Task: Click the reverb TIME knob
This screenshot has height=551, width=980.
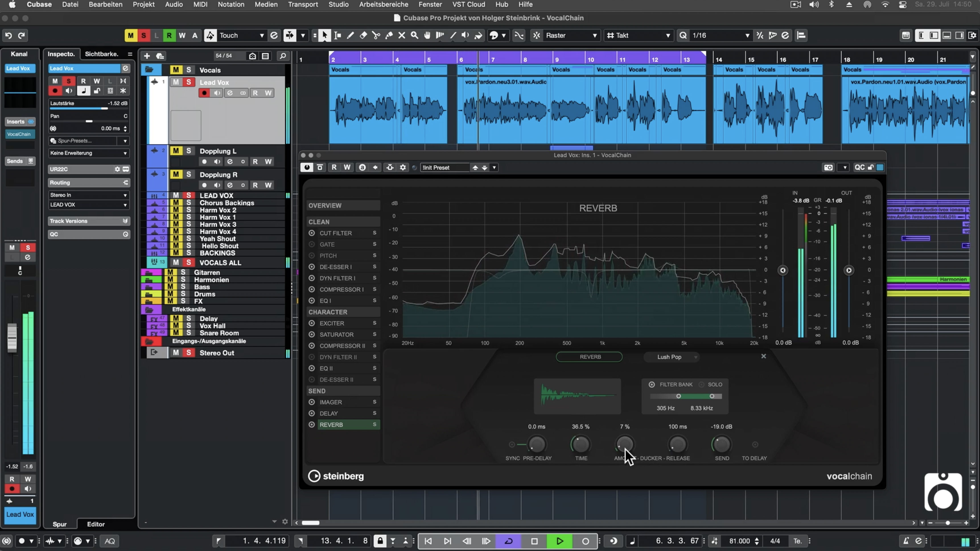Action: click(x=580, y=444)
